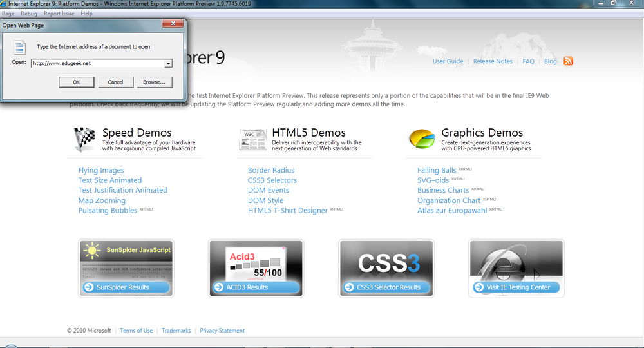Open the Test Justification Animated demo
The height and width of the screenshot is (348, 644).
click(x=123, y=190)
